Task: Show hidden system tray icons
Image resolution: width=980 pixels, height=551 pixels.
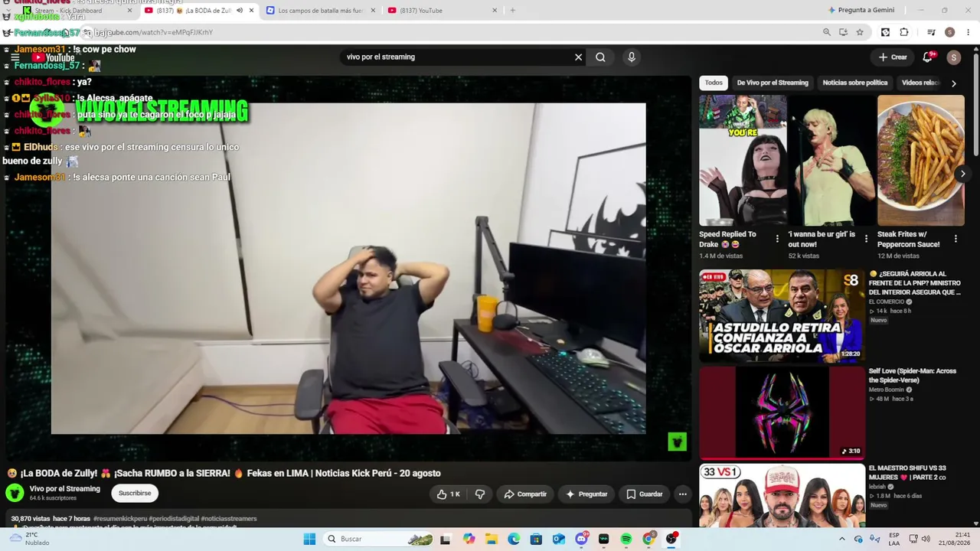Action: pyautogui.click(x=842, y=539)
